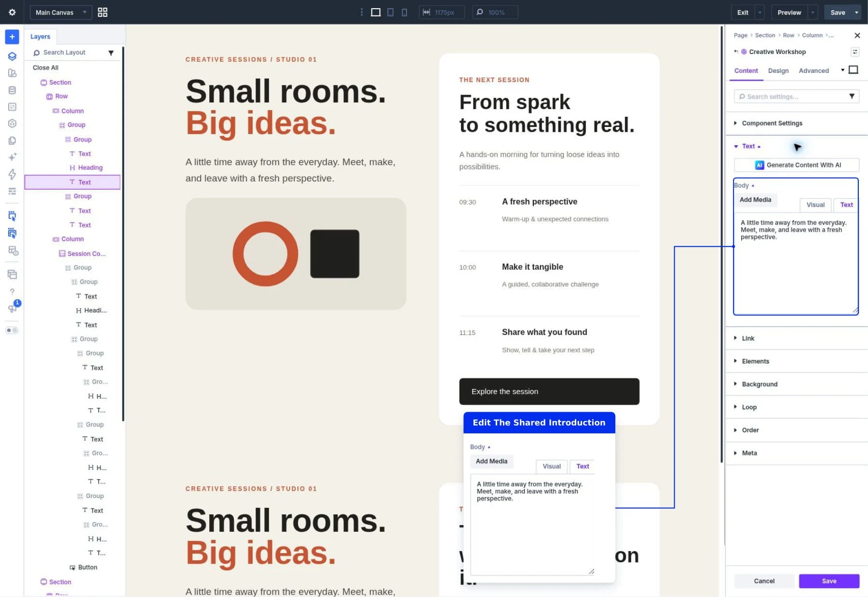Screen dimensions: 868x597
Task: Open the dropdown arrow beside top Save button
Action: 856,13
